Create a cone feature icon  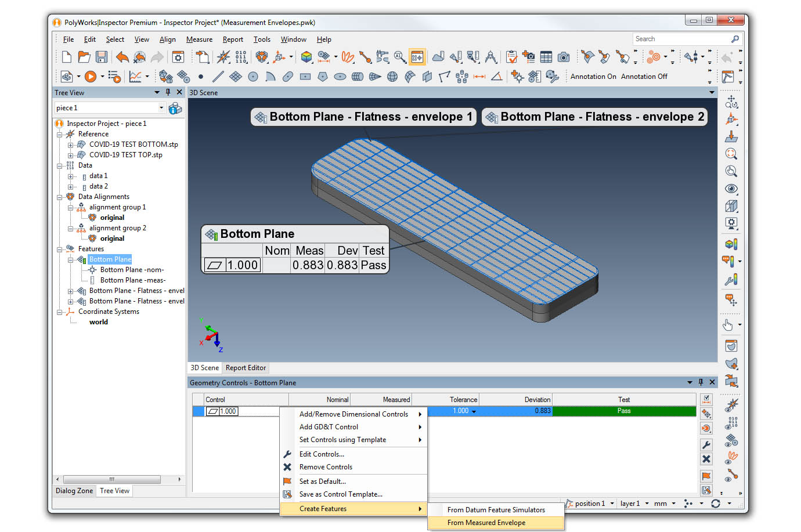tap(375, 77)
